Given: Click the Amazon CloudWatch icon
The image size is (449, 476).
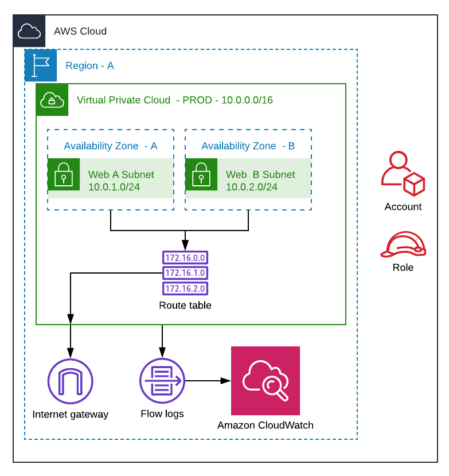Looking at the screenshot, I should pos(266,381).
